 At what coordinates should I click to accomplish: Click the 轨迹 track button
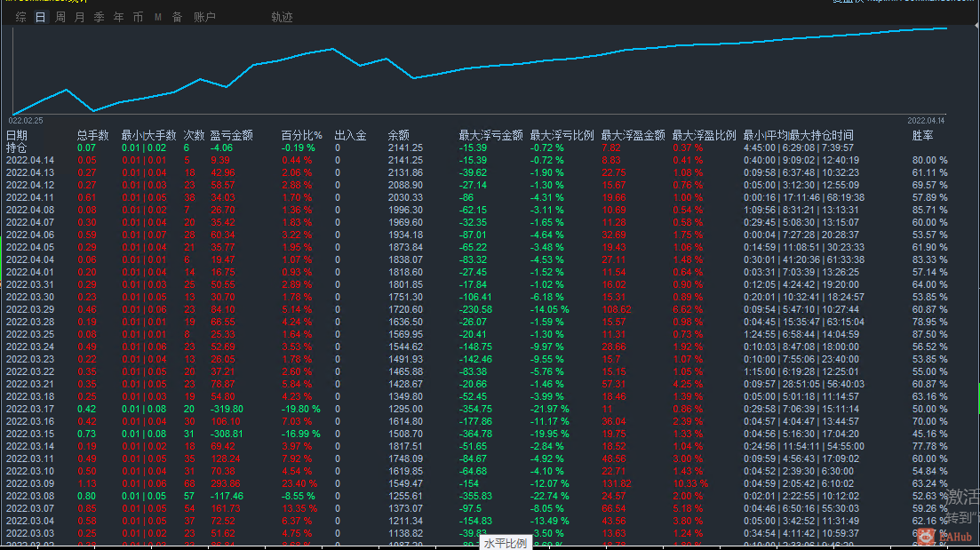click(x=282, y=17)
